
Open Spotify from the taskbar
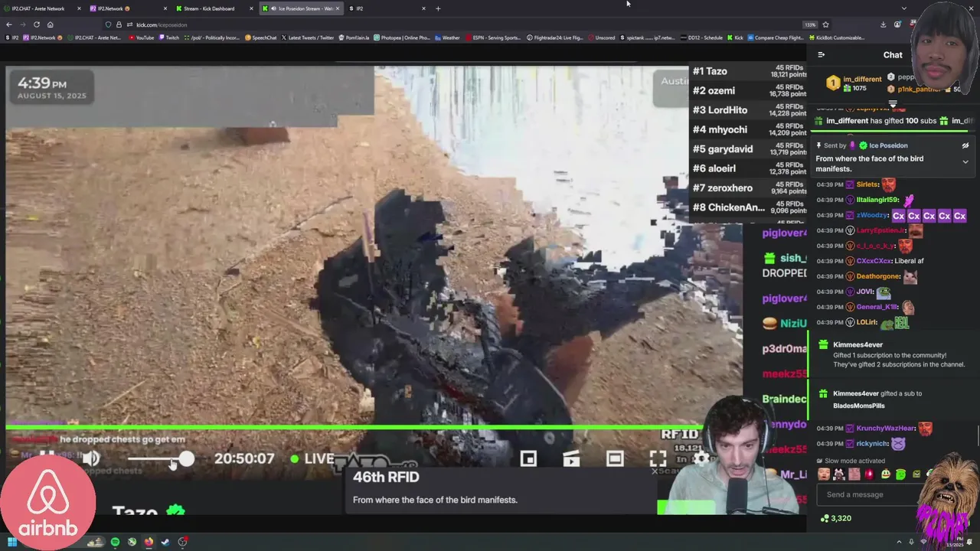(115, 542)
